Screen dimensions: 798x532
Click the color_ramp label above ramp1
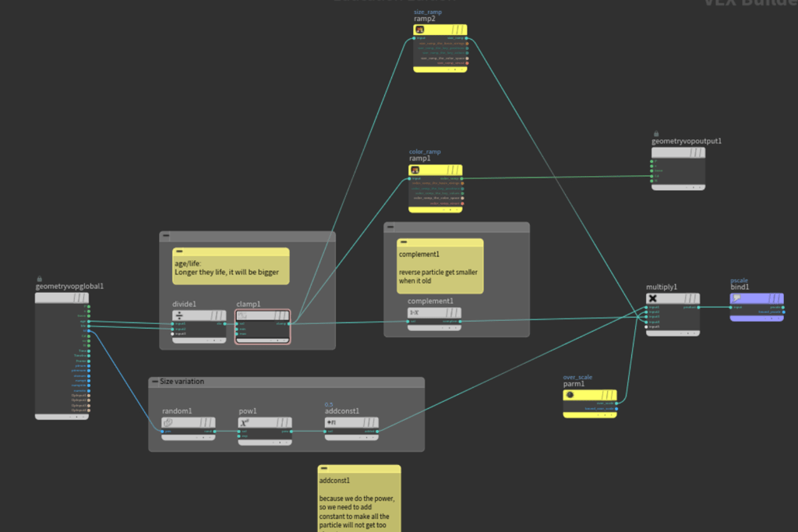425,152
